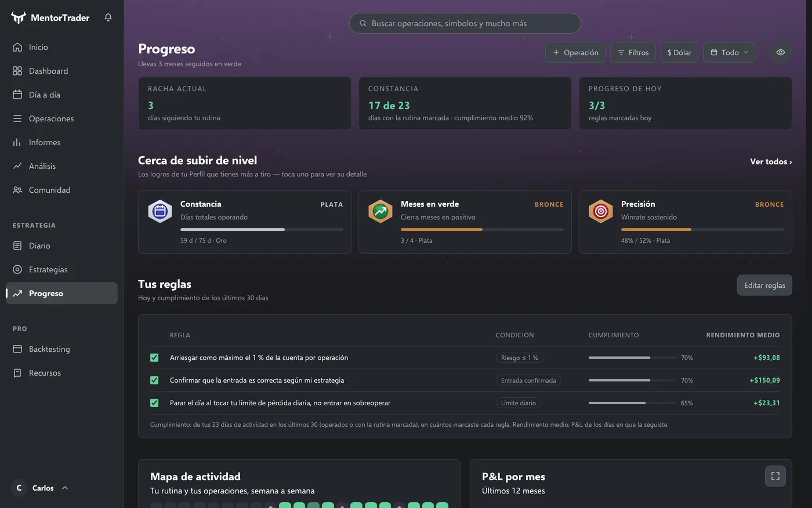Click the + Operación button
Screen dimensions: 812x508
click(575, 52)
